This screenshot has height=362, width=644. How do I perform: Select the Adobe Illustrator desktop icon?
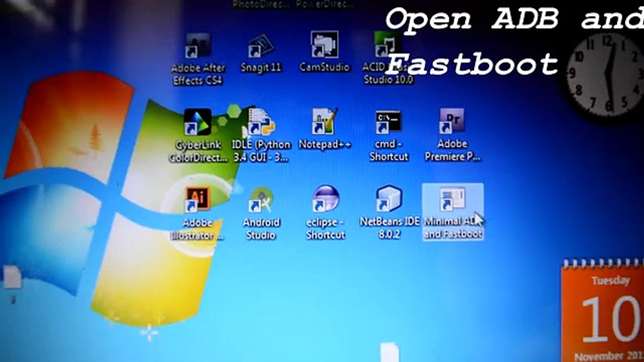(197, 214)
